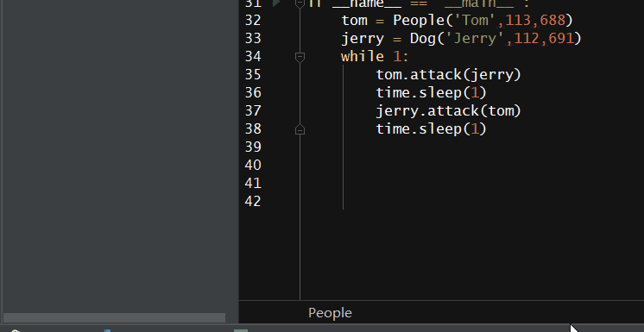Click line number 34 in gutter
The image size is (644, 332).
point(253,56)
